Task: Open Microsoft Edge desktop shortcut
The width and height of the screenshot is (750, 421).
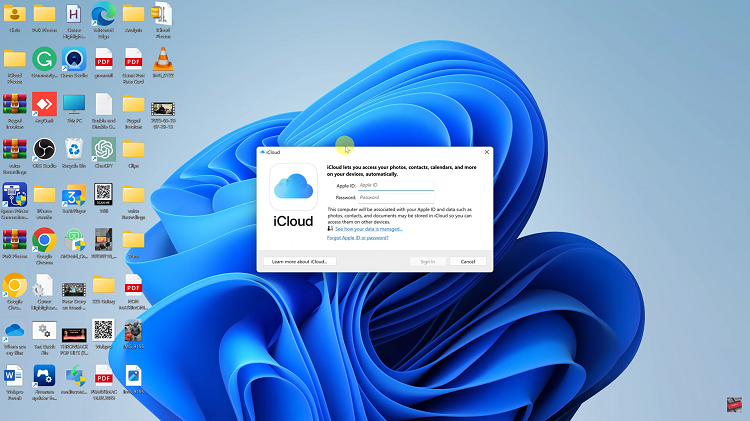Action: click(x=103, y=20)
